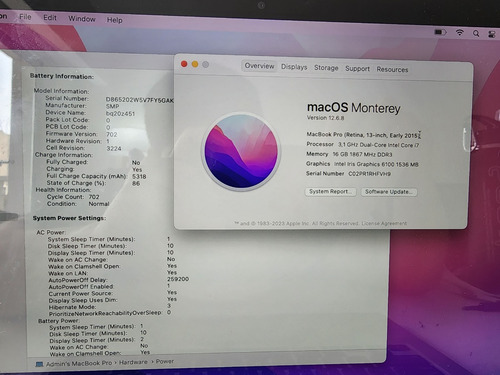Click the AC Power subheading
Image resolution: width=500 pixels, height=375 pixels.
[x=51, y=232]
